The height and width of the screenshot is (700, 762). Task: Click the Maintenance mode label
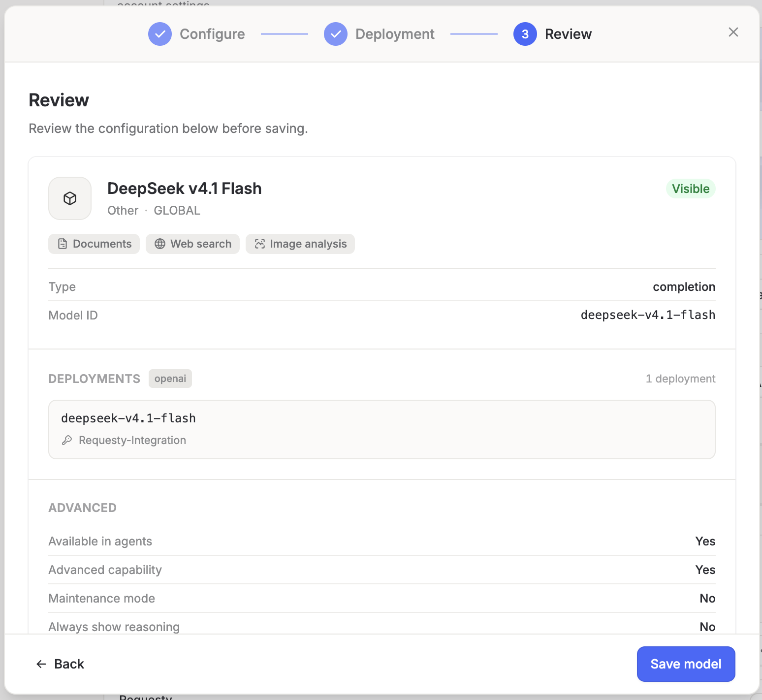tap(102, 599)
